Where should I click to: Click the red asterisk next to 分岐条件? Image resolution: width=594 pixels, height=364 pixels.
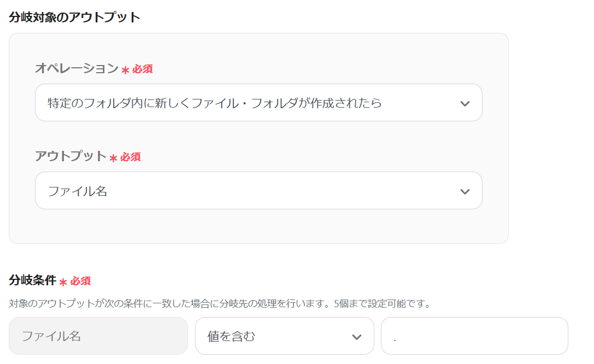coord(63,282)
